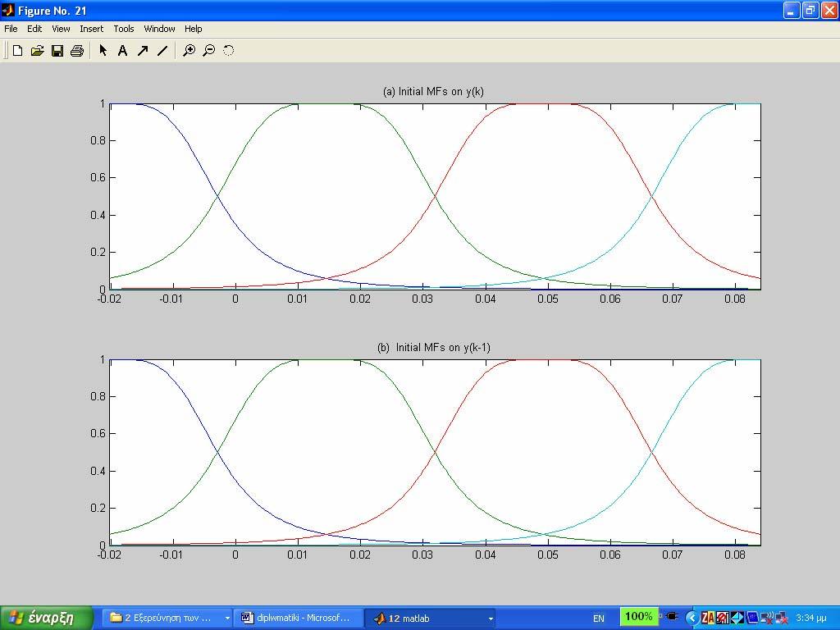Open the Window menu
Viewport: 840px width, 630px height.
coord(159,29)
